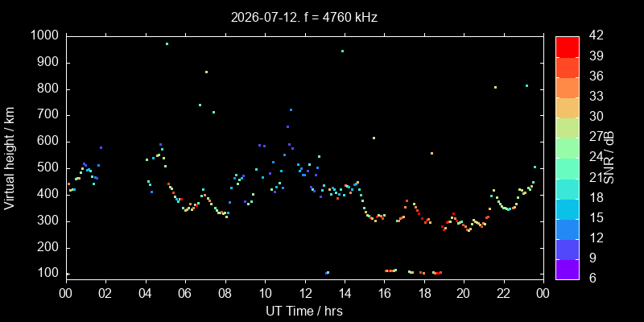Click the 'UT Time / hrs' axis label
644x322 pixels.
(304, 312)
